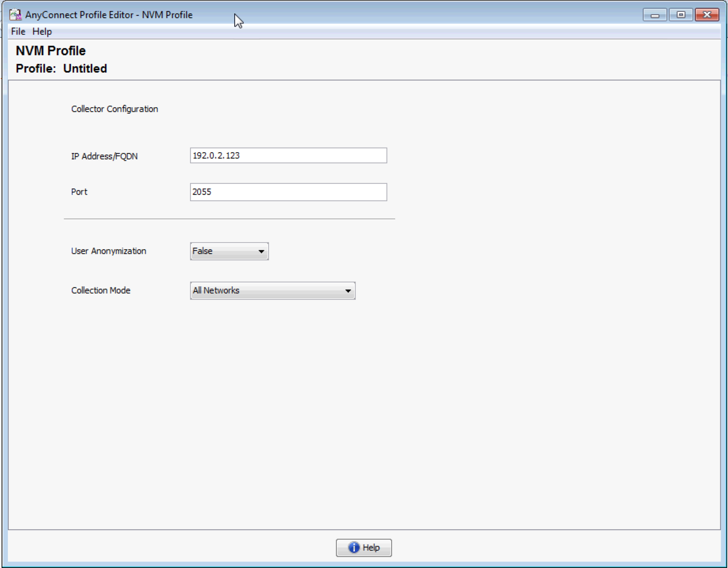Click the NVM Profile heading
Screen dimensions: 728x568
(50, 50)
